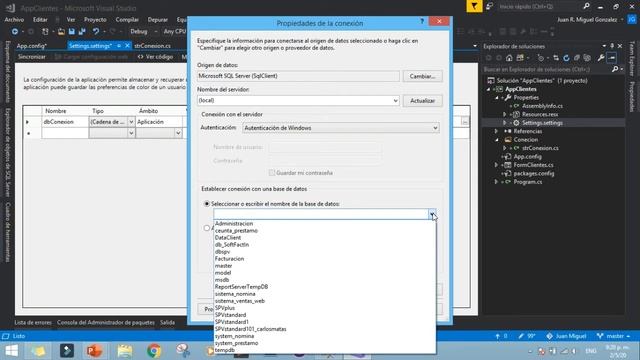
Task: Open Google Chrome from the taskbar
Action: [154, 351]
